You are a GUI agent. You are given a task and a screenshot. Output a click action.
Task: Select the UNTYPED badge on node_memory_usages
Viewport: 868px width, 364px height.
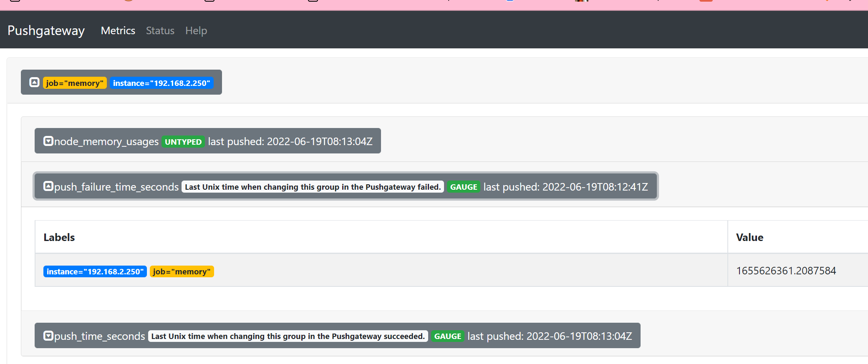183,142
